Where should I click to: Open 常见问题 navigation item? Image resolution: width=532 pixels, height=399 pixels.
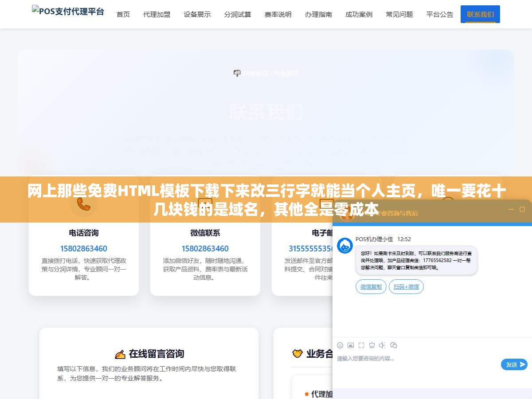pos(399,14)
